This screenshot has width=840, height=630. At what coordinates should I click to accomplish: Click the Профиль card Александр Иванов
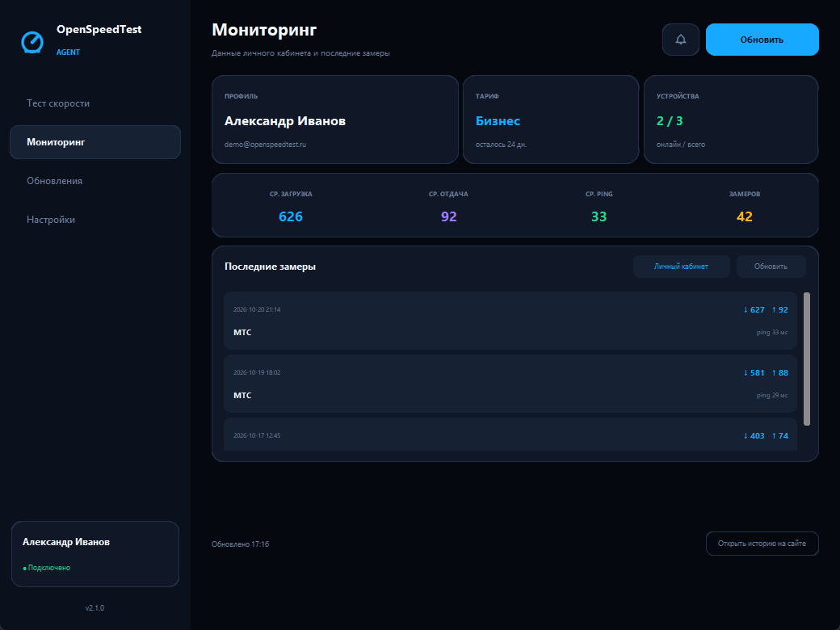tap(335, 120)
